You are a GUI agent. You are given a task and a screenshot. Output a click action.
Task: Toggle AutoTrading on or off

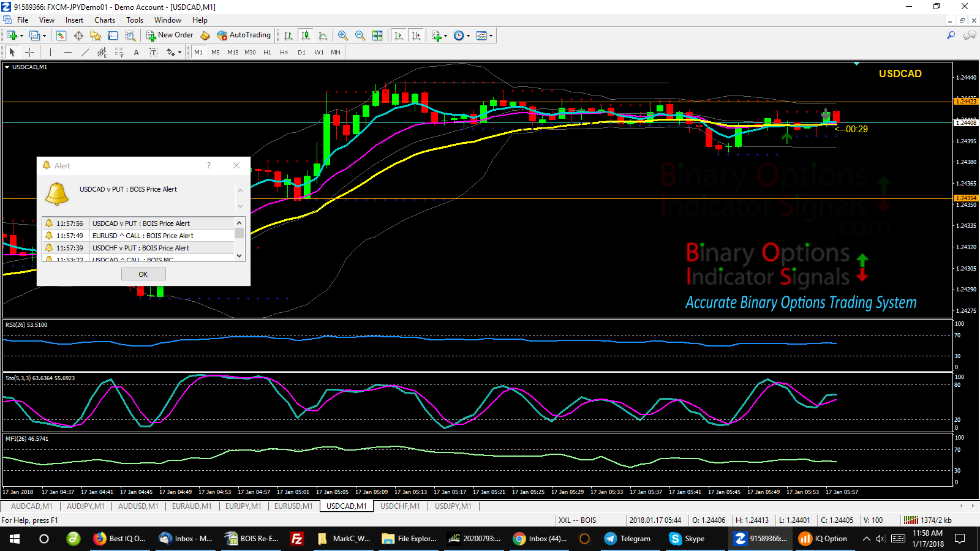(244, 35)
